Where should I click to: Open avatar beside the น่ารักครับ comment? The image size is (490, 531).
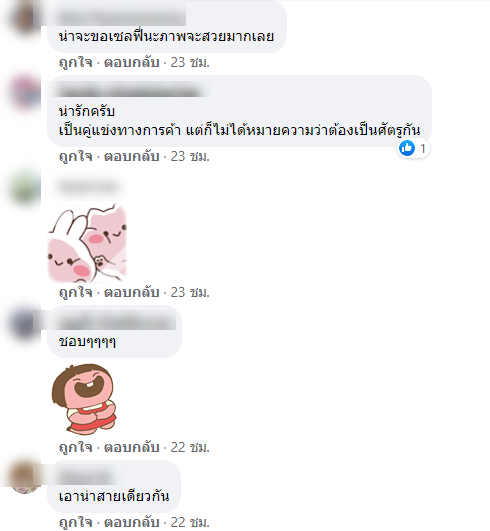(25, 92)
